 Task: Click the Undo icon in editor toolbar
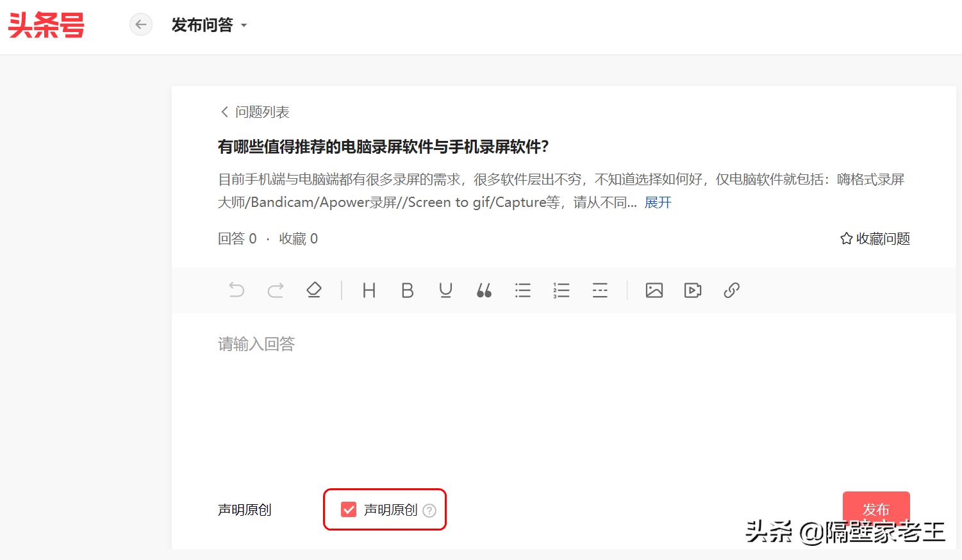(x=236, y=290)
